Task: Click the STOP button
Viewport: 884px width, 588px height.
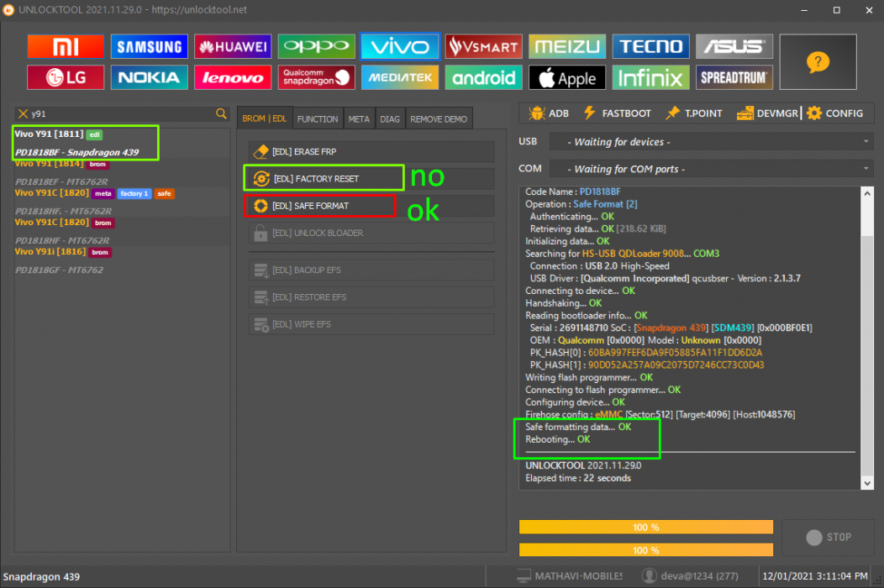Action: click(x=829, y=538)
